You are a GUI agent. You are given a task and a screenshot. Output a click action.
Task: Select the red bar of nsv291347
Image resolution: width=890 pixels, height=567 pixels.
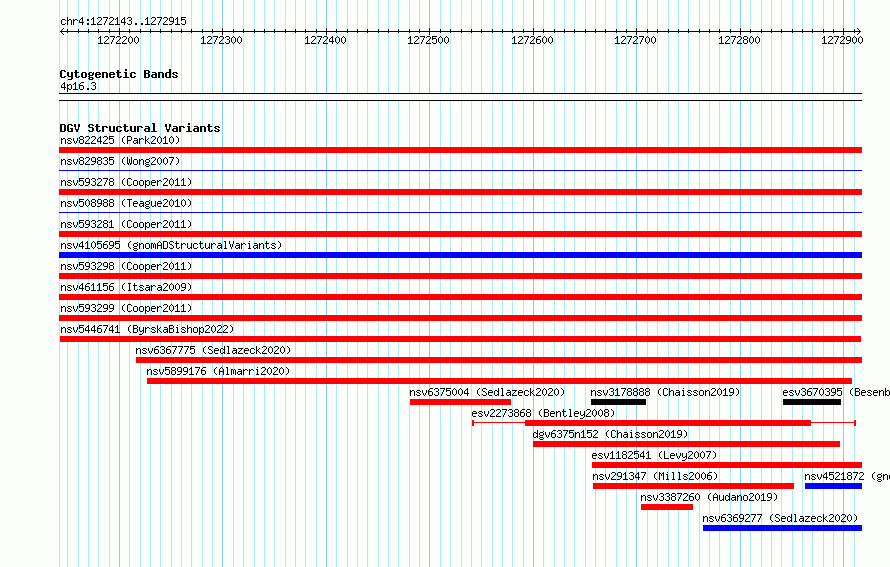click(x=693, y=486)
